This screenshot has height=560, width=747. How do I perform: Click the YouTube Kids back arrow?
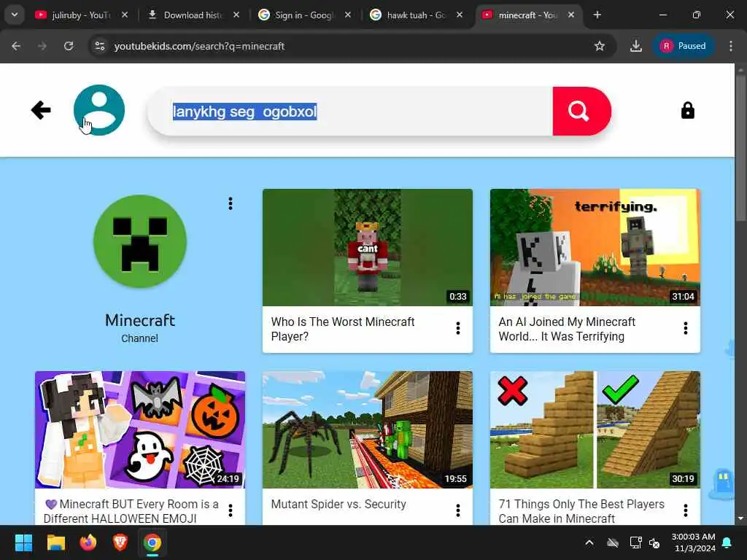[41, 110]
